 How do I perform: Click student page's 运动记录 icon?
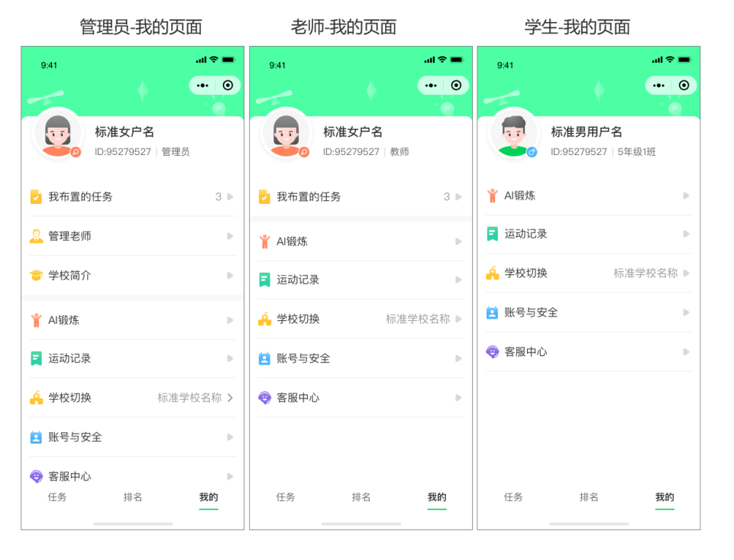click(493, 234)
